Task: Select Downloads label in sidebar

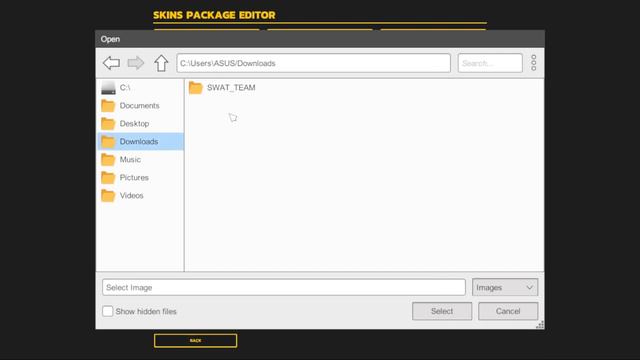Action: tap(139, 142)
